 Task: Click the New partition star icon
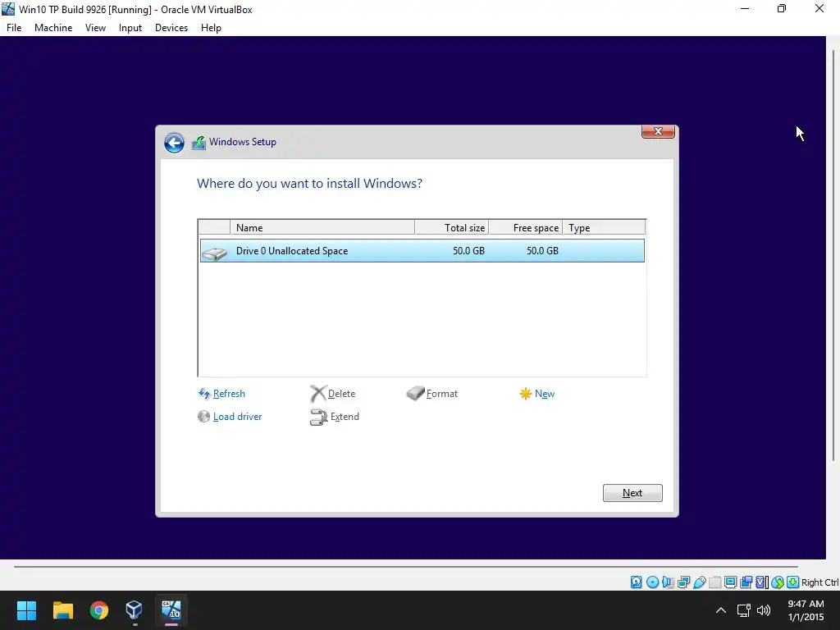tap(526, 394)
